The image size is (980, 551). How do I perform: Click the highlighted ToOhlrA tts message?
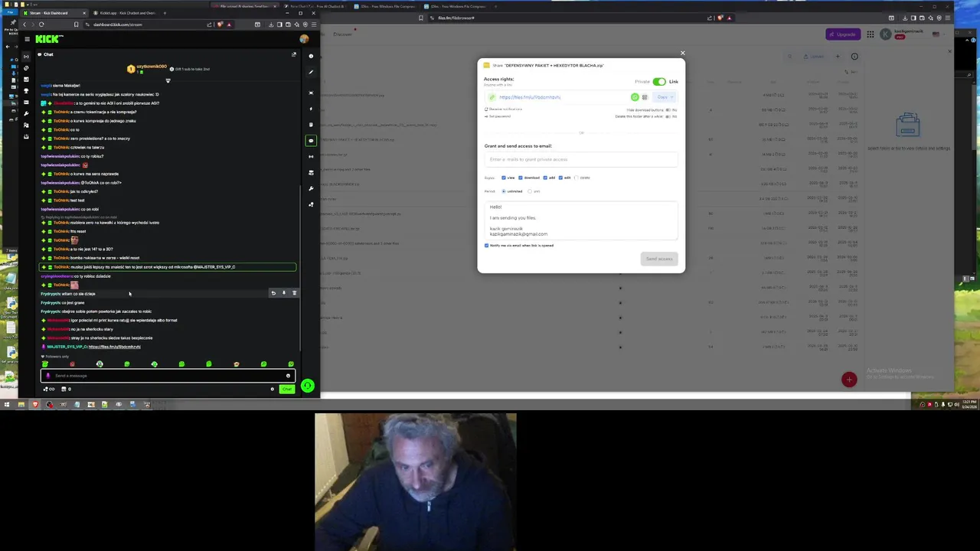click(x=168, y=267)
